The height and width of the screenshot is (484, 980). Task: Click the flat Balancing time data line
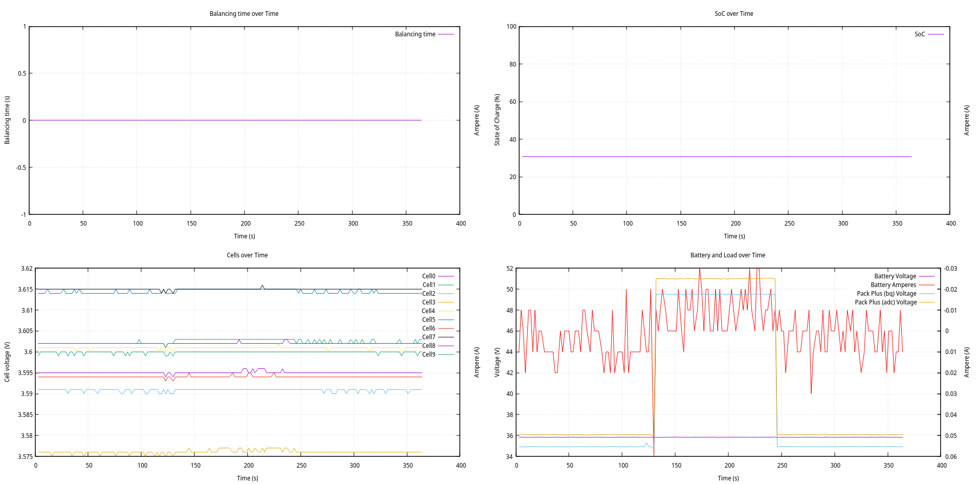pos(226,120)
